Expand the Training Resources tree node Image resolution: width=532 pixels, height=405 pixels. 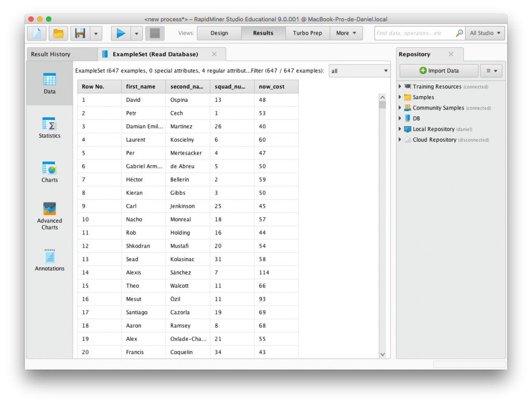pyautogui.click(x=400, y=87)
